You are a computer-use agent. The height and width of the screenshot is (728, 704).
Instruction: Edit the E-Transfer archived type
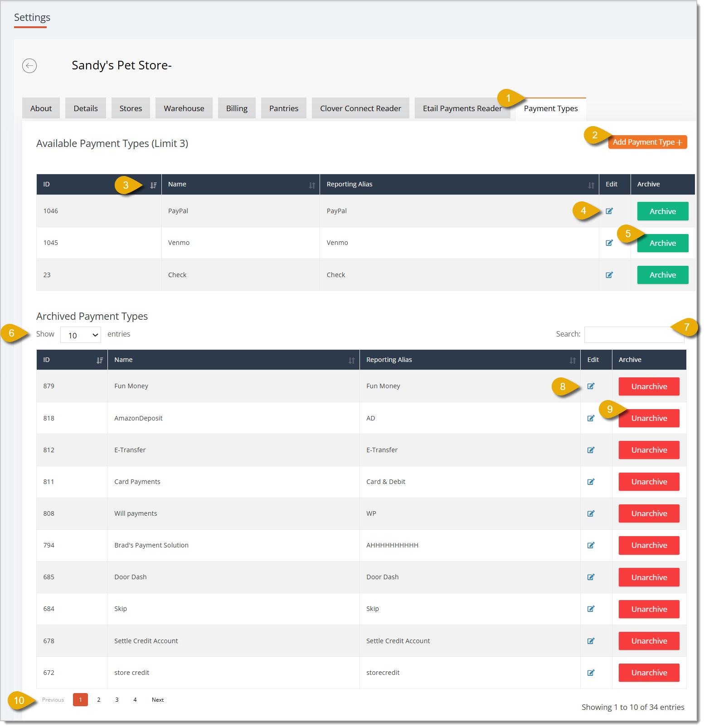pos(591,450)
